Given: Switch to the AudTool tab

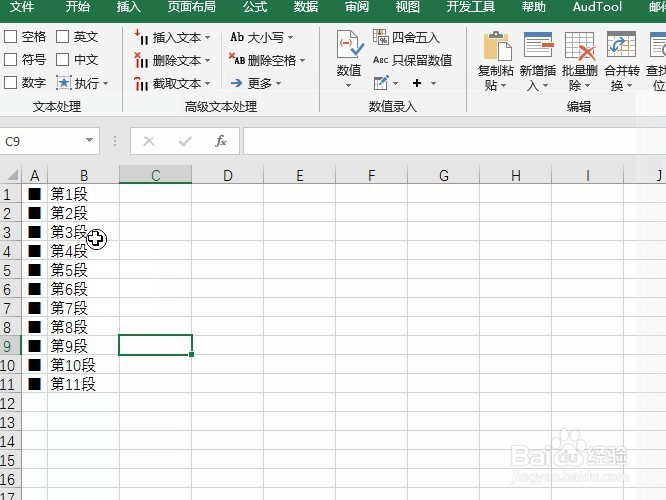Looking at the screenshot, I should coord(597,7).
